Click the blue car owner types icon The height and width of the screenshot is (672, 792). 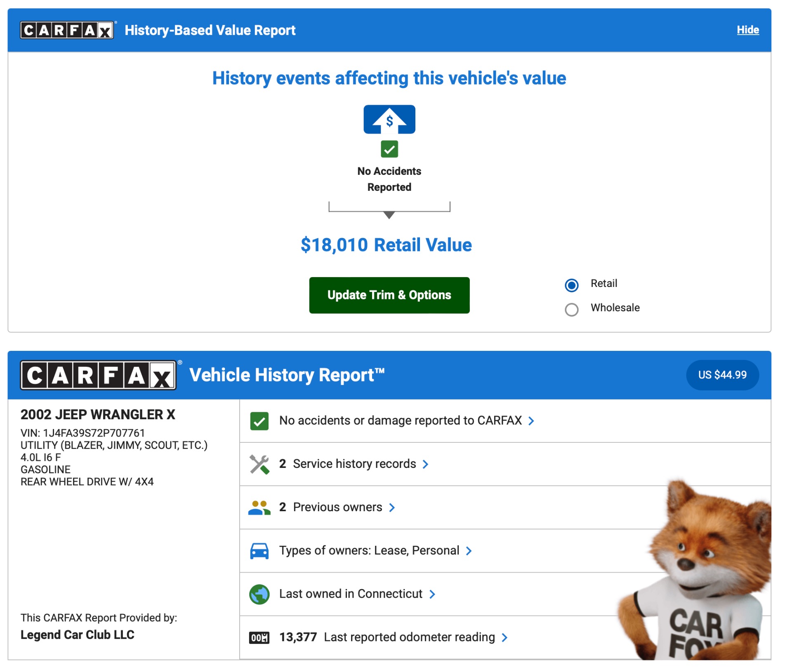click(259, 551)
